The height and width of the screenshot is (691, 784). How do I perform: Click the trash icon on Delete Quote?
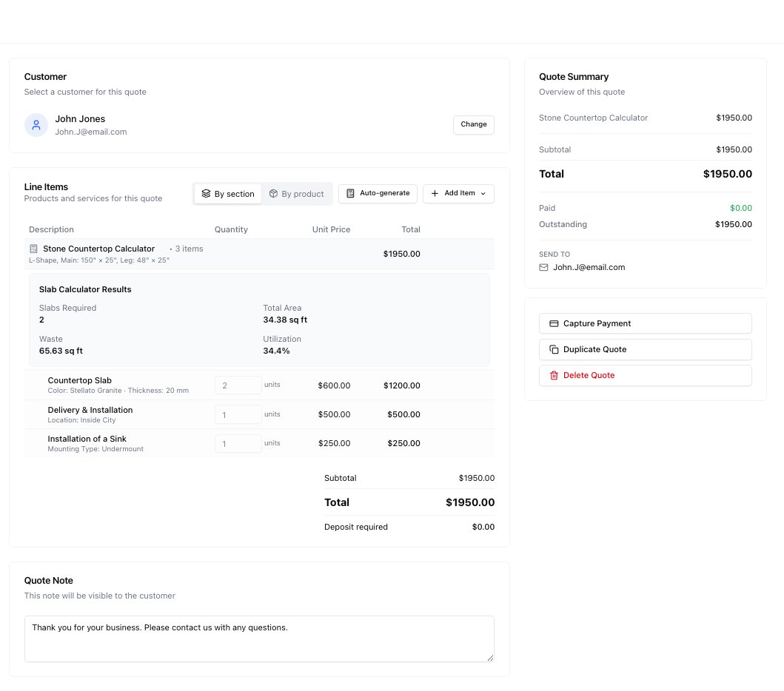[554, 375]
